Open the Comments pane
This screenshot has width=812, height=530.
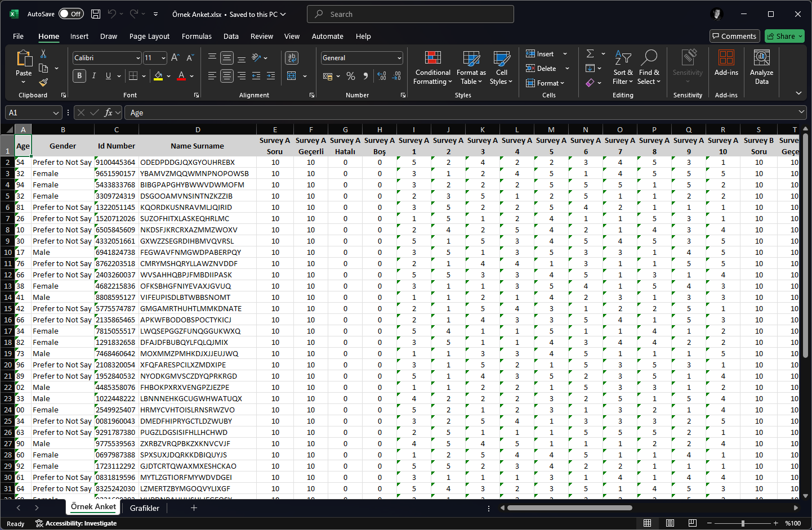coord(734,36)
